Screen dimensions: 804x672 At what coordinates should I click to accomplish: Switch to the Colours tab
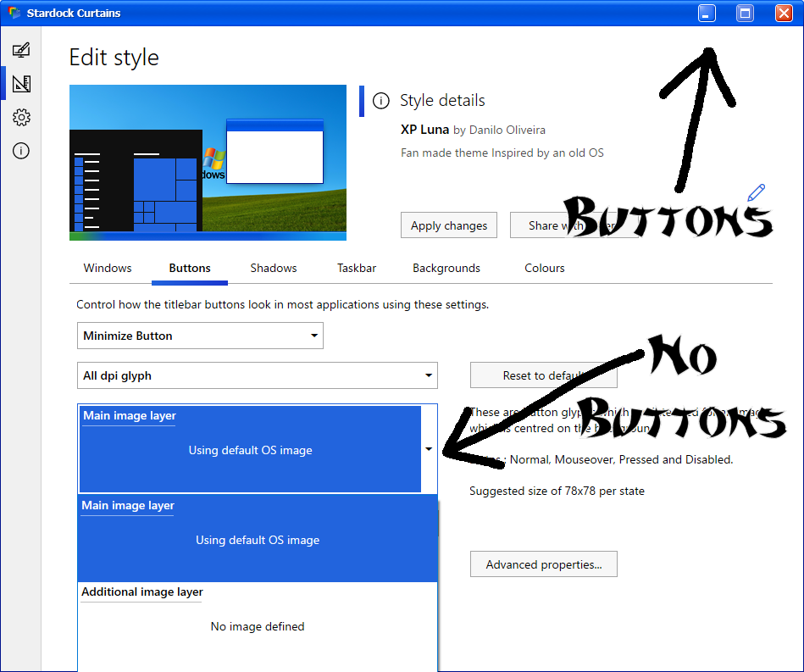[x=544, y=268]
